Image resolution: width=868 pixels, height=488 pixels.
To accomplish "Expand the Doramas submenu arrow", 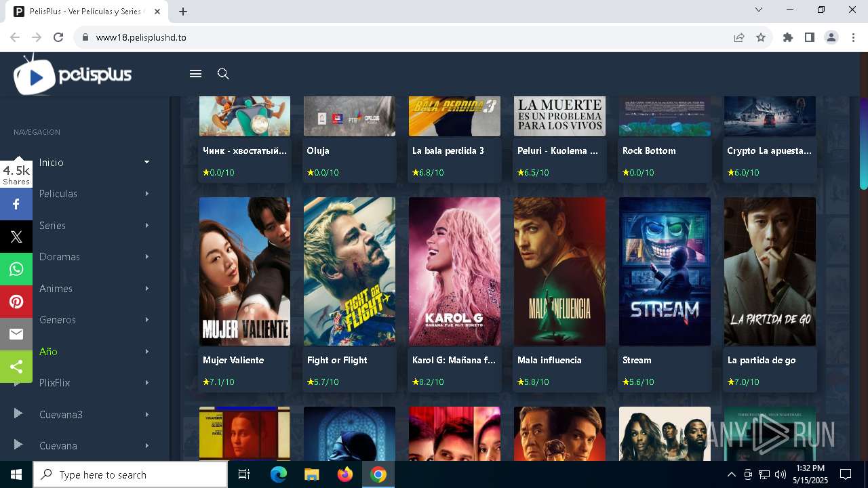I will click(146, 257).
